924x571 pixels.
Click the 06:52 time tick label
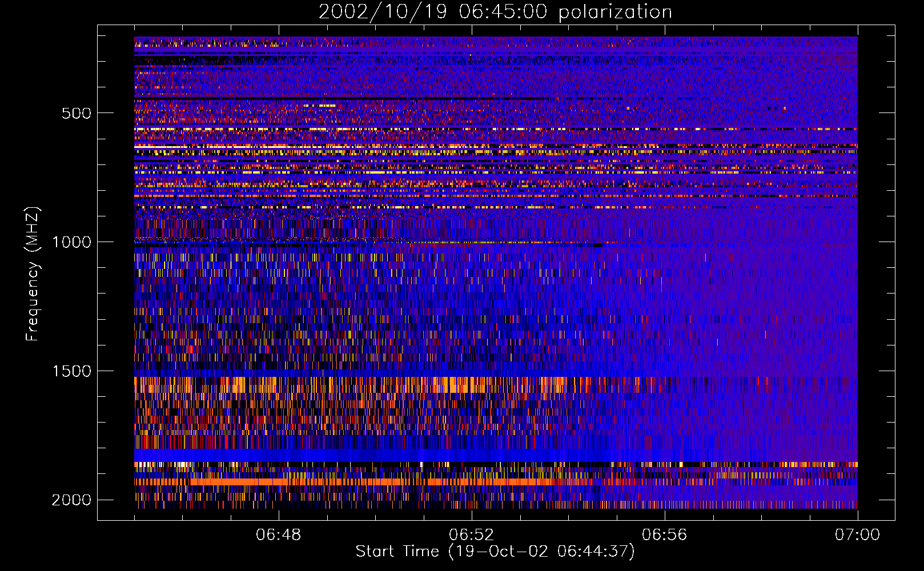pos(472,535)
